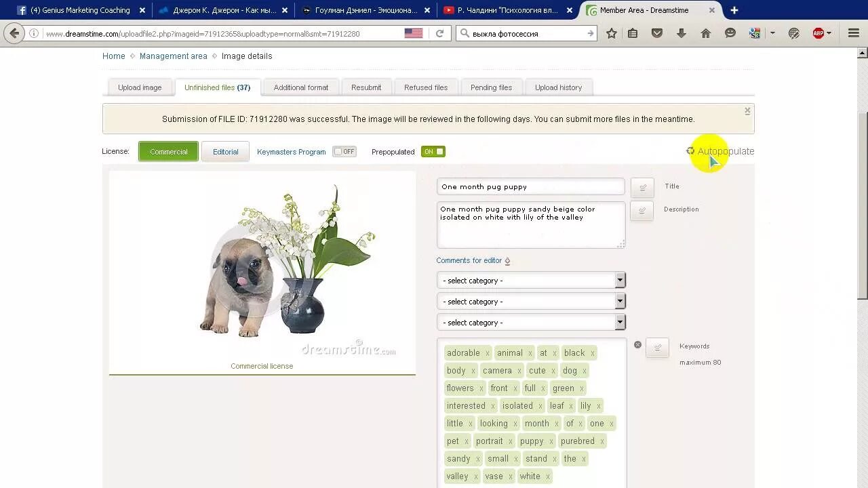
Task: Click the edit icon next to Title
Action: [642, 187]
